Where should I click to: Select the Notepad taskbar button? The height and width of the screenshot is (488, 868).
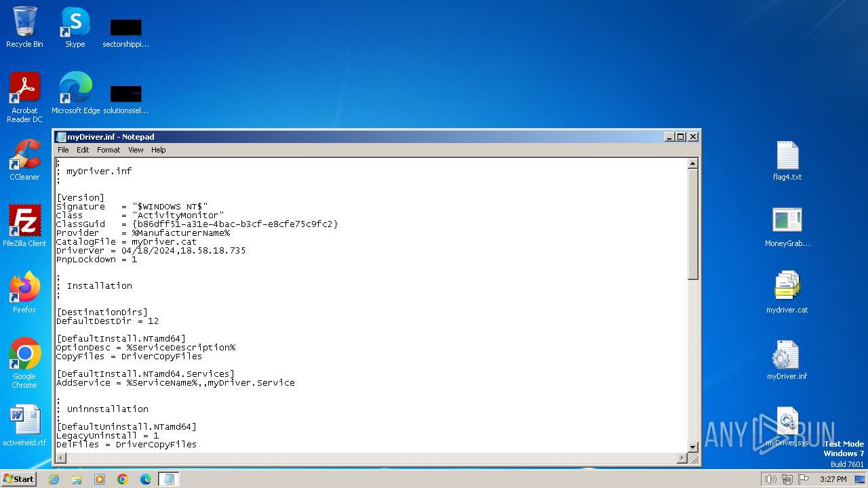169,479
